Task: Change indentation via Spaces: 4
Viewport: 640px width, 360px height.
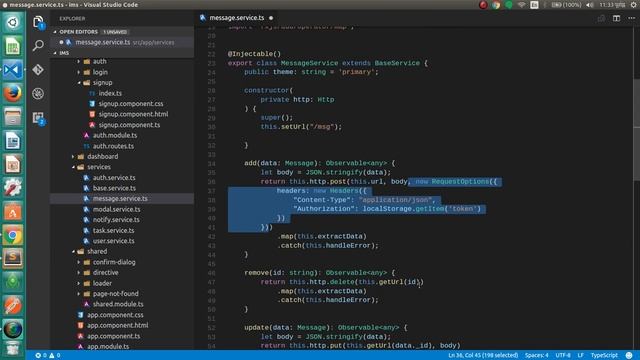Action: 537,355
